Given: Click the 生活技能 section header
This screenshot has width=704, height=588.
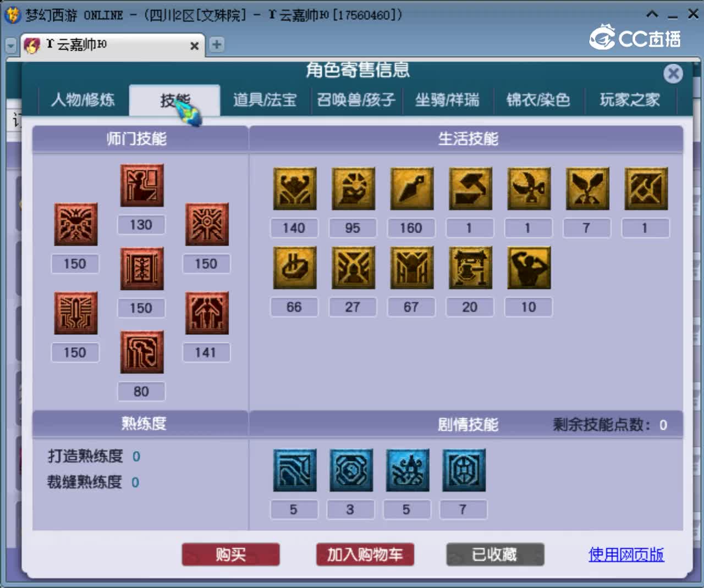Looking at the screenshot, I should (468, 138).
